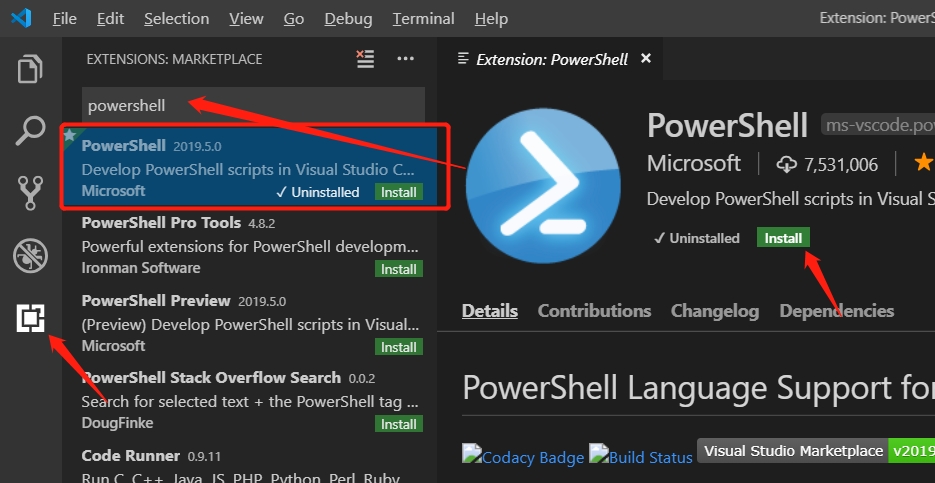
Task: Switch to the Changelog tab
Action: (x=715, y=311)
